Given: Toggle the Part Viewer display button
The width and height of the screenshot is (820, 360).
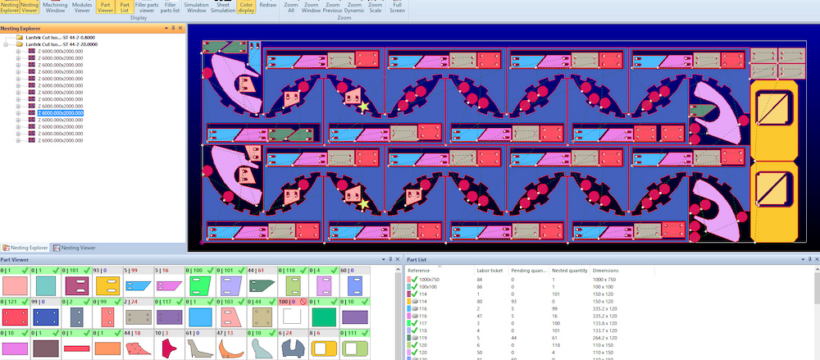Looking at the screenshot, I should click(x=105, y=7).
